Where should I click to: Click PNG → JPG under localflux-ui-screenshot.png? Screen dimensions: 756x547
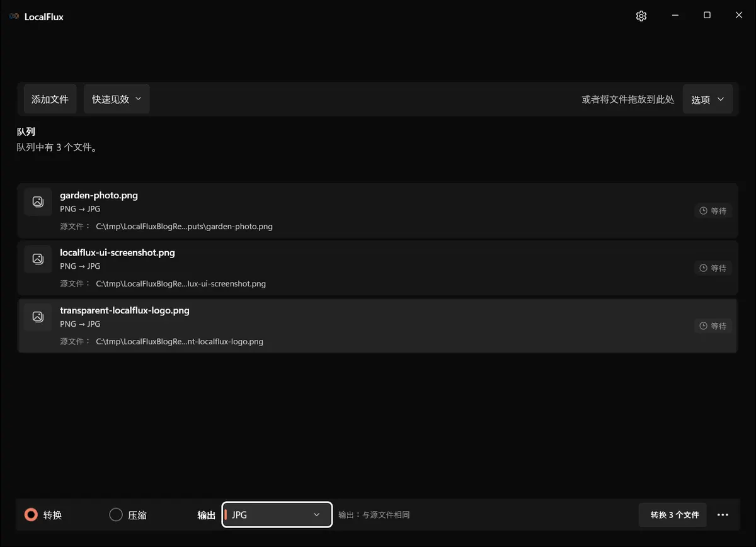pos(80,266)
